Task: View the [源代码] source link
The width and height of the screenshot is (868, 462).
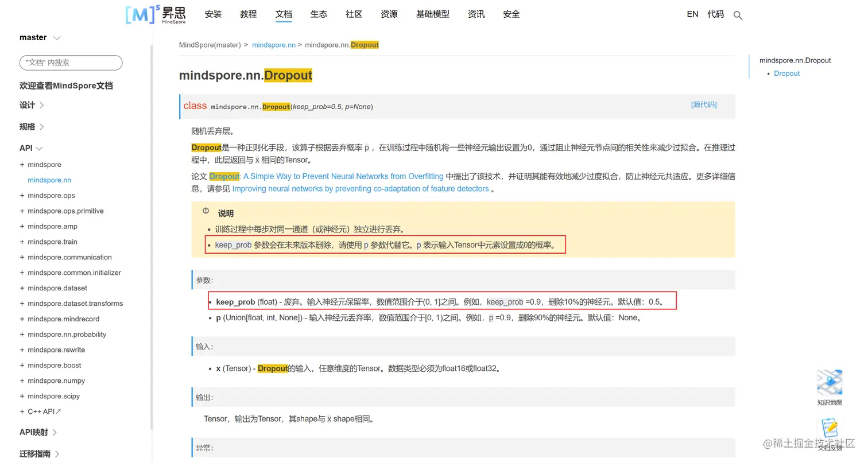Action: pyautogui.click(x=704, y=104)
